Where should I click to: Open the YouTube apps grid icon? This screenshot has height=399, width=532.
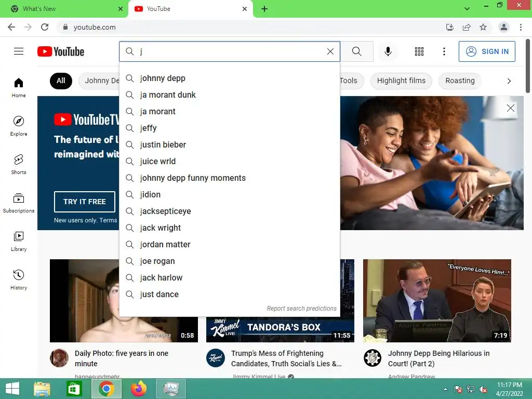[419, 51]
